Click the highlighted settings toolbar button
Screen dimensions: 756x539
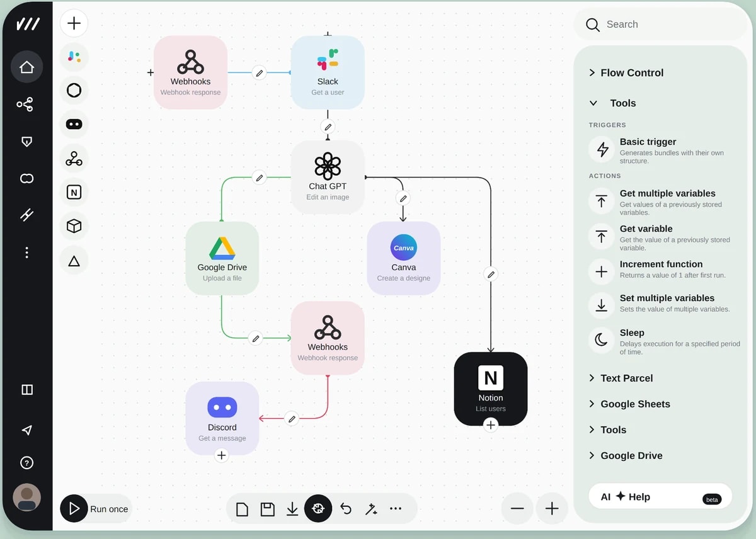pyautogui.click(x=318, y=508)
